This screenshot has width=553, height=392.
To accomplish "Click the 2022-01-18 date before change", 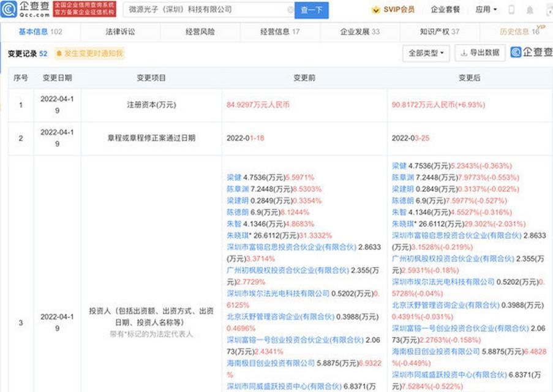I will tap(246, 138).
